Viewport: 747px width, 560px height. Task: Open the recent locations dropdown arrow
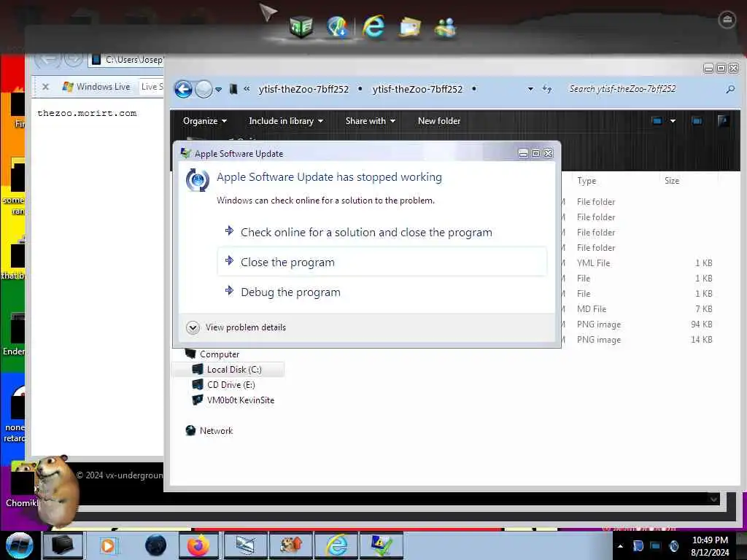coord(218,90)
